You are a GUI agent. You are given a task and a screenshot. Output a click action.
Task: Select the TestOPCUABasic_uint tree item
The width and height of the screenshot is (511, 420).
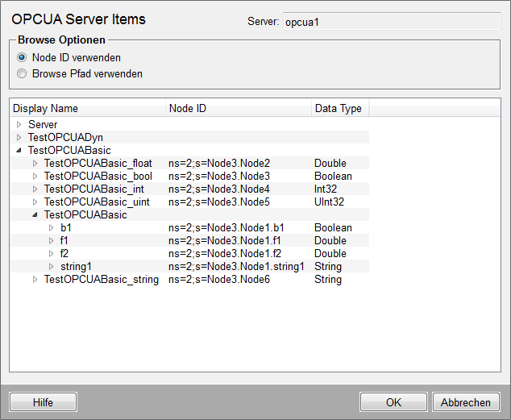(x=96, y=202)
